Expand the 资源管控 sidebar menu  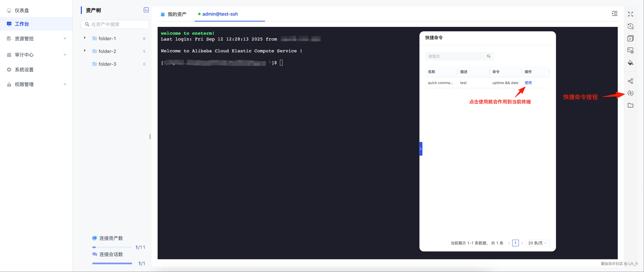36,39
